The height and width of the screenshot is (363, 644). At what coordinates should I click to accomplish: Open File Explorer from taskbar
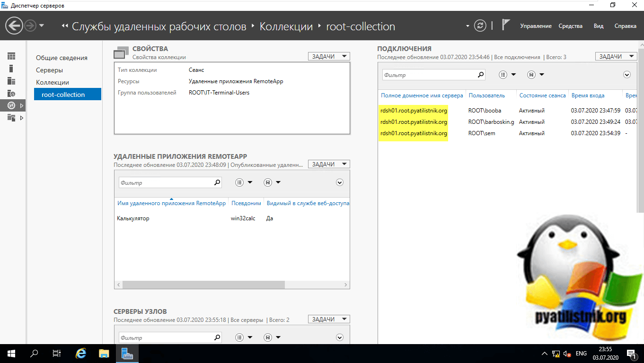104,353
